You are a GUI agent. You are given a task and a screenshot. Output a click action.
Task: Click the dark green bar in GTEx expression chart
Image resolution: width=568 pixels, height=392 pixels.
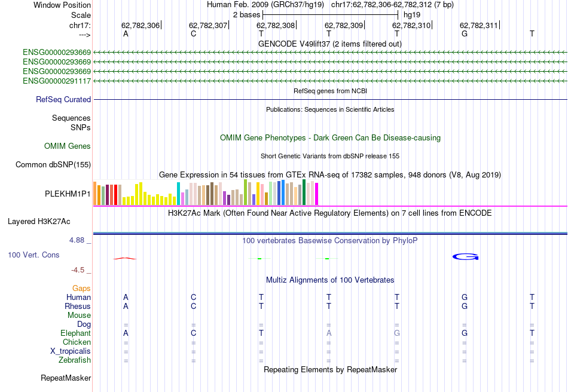tap(304, 192)
